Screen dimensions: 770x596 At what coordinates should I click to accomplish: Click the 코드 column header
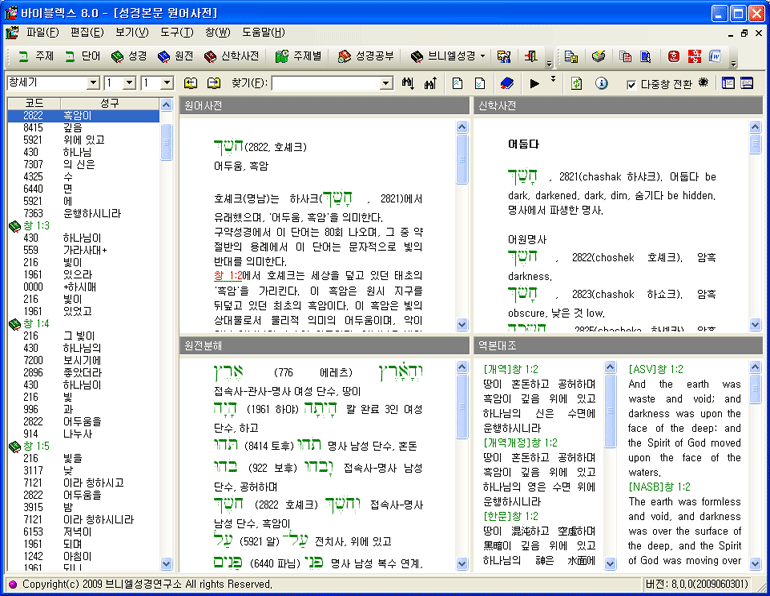click(x=34, y=103)
